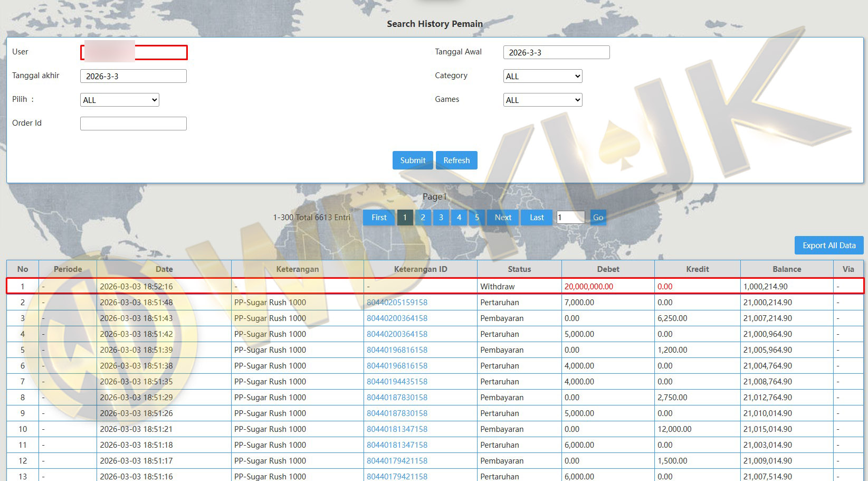The height and width of the screenshot is (481, 868).
Task: Open the Pilih dropdown
Action: tap(120, 100)
